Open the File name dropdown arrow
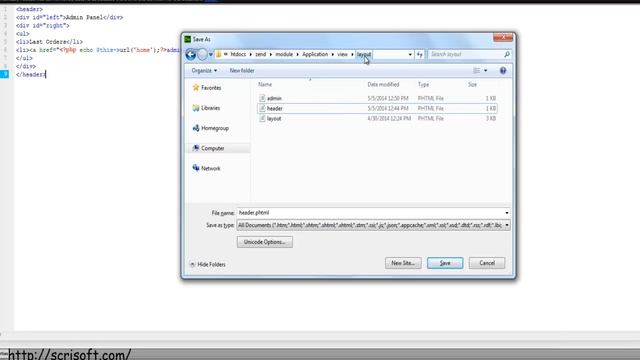This screenshot has height=360, width=640. tap(507, 213)
